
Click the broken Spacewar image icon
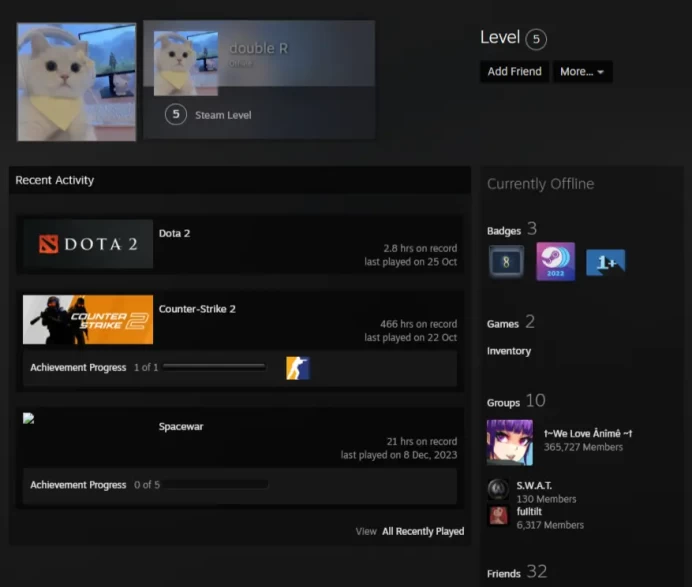coord(29,418)
